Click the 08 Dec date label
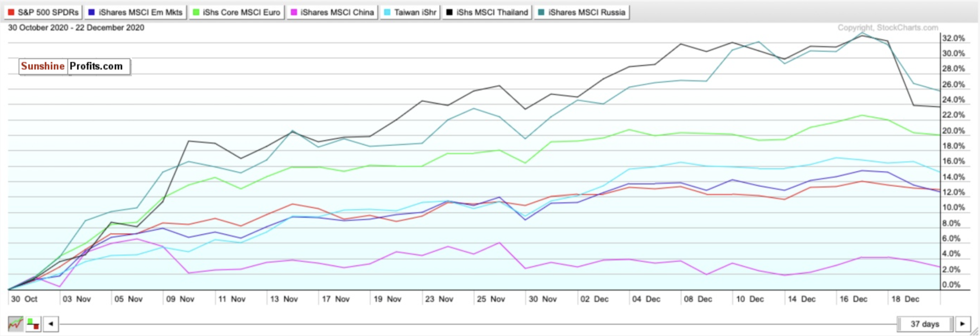This screenshot has width=980, height=336. (698, 299)
